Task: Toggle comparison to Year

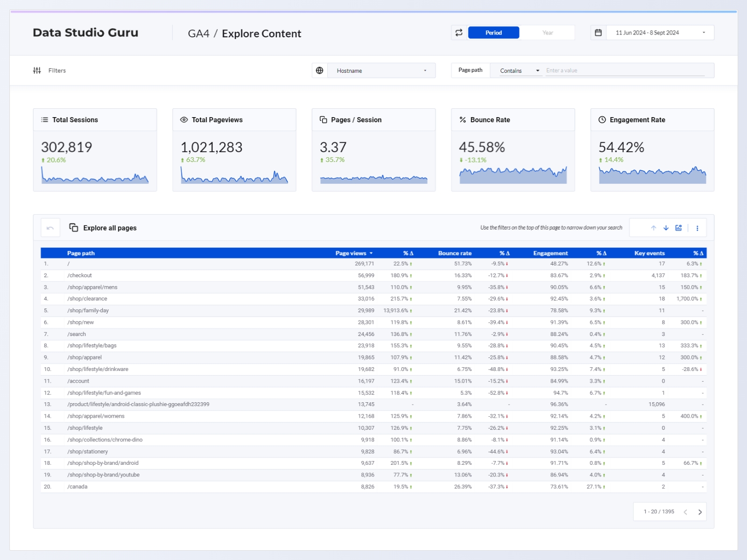Action: coord(548,33)
